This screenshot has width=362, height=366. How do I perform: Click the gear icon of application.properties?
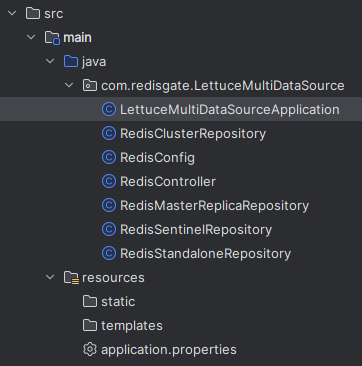90,349
